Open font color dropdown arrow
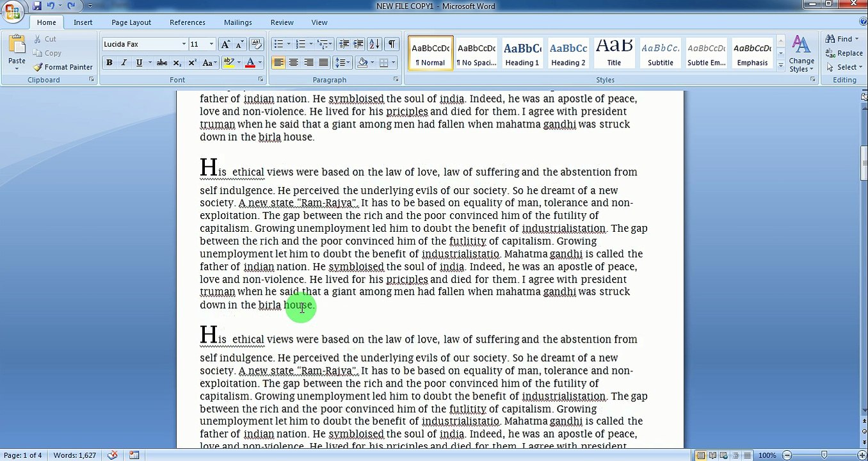868x461 pixels. 260,63
